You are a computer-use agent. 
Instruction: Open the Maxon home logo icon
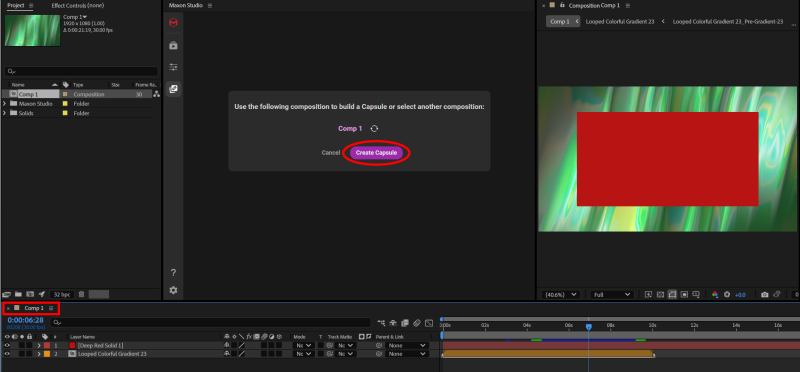point(173,23)
